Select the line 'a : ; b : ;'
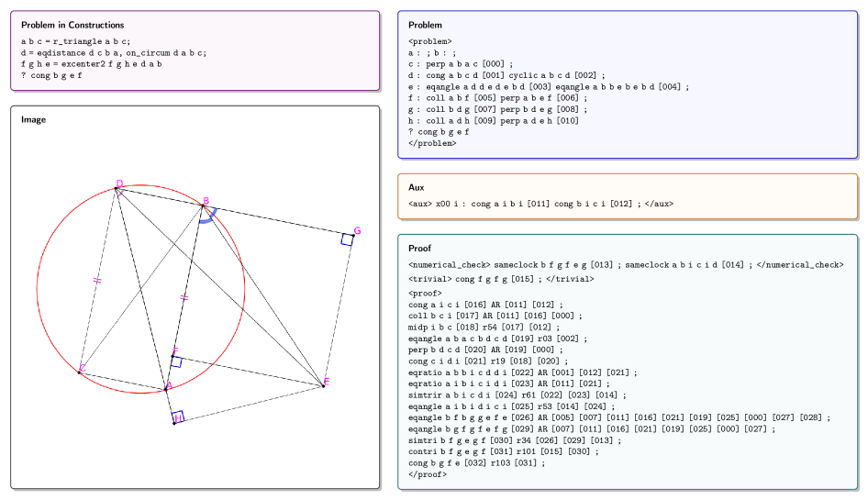 click(x=432, y=53)
